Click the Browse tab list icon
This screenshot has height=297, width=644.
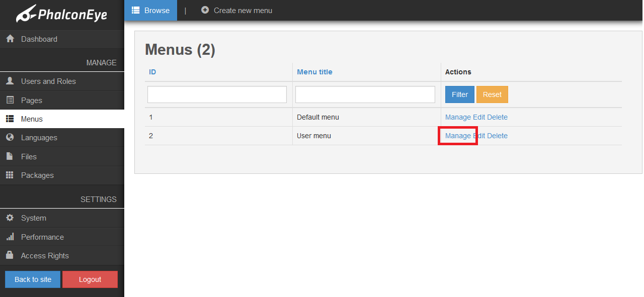tap(135, 10)
